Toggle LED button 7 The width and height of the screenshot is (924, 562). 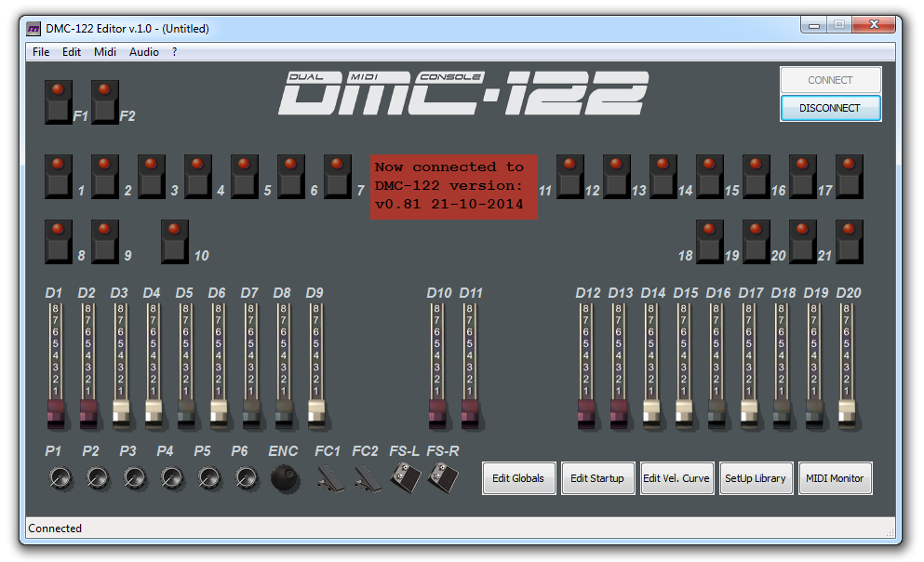pos(337,176)
